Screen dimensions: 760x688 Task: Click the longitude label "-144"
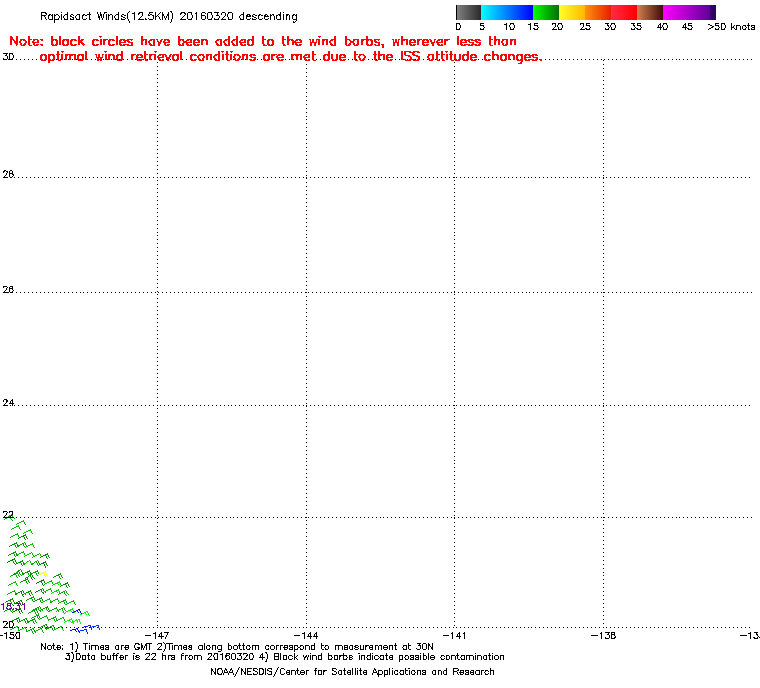pos(306,635)
